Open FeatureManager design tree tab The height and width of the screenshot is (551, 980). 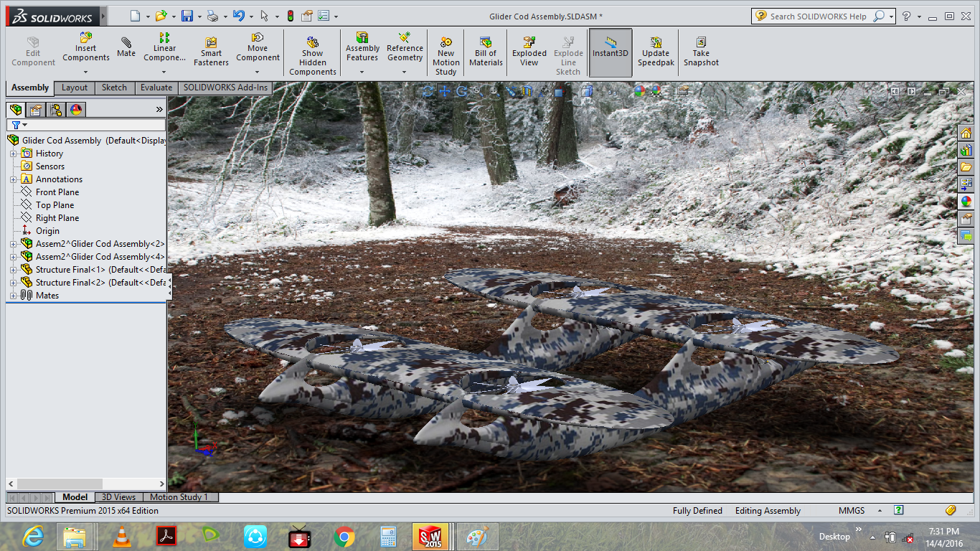coord(16,110)
